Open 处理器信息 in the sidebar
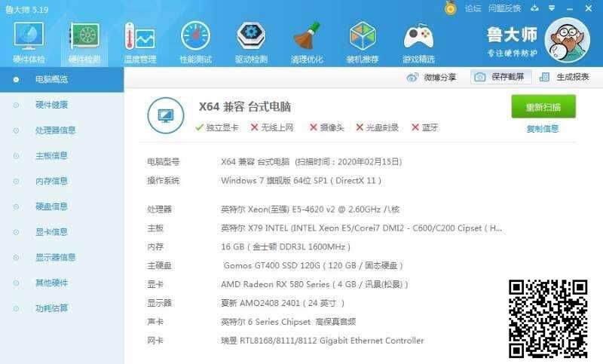The height and width of the screenshot is (364, 603). (55, 130)
